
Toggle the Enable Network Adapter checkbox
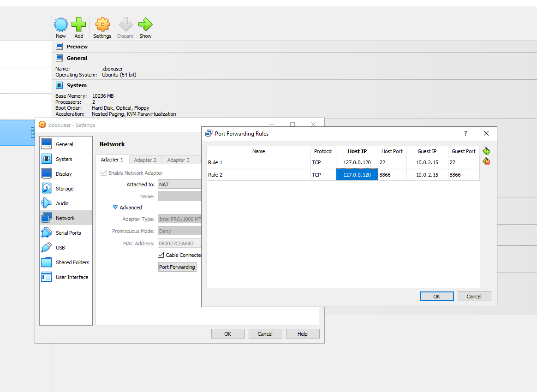point(104,173)
